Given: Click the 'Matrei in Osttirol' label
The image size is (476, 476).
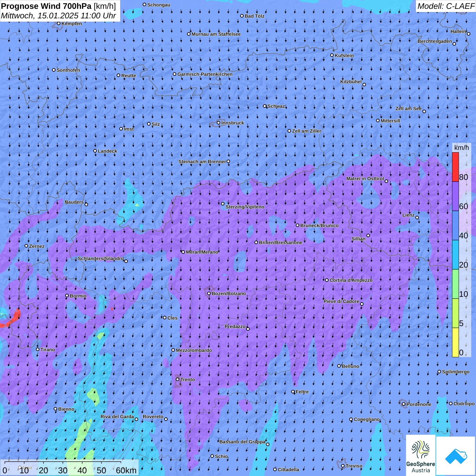Looking at the screenshot, I should pos(365,178).
